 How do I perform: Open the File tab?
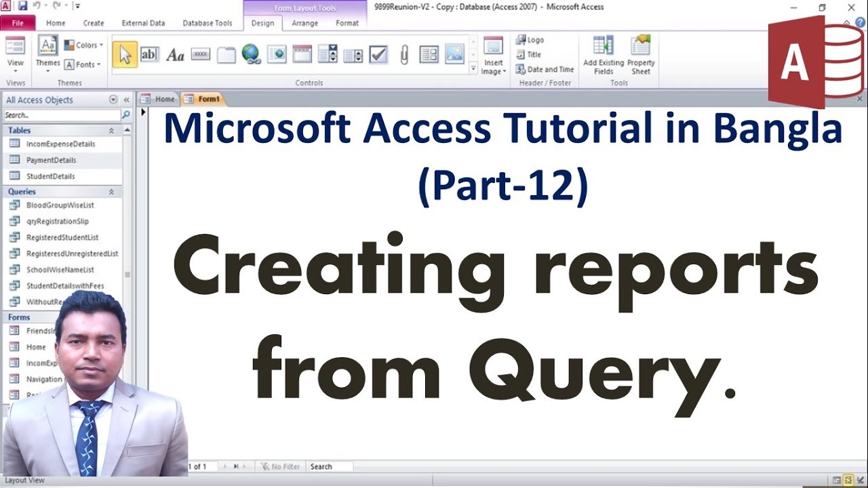coord(18,23)
